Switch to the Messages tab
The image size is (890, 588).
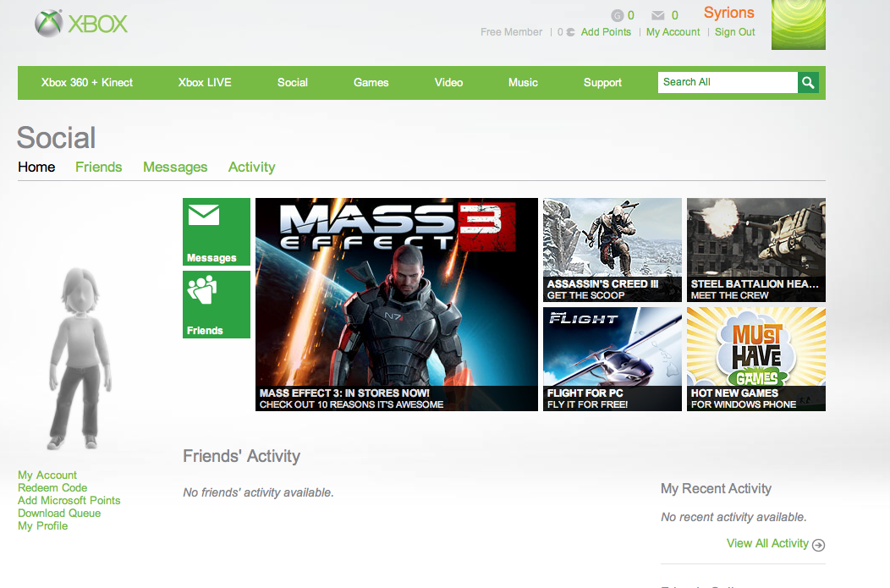[175, 168]
